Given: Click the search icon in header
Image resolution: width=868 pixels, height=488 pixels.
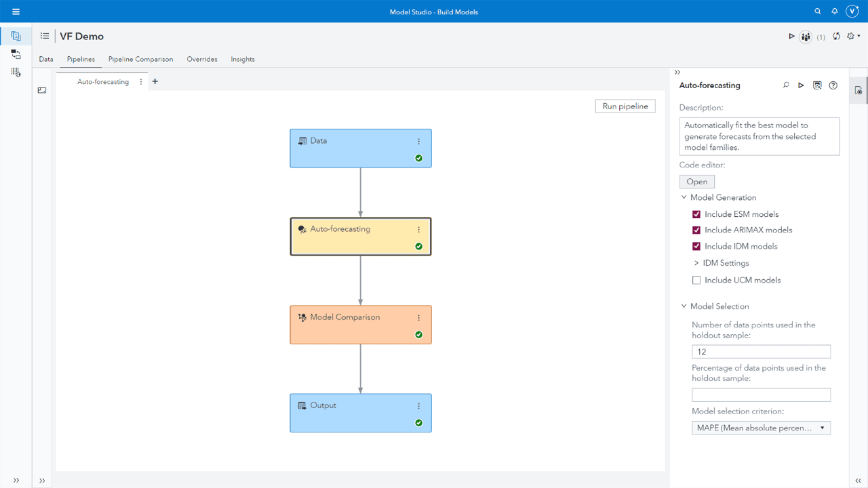Looking at the screenshot, I should (x=817, y=12).
